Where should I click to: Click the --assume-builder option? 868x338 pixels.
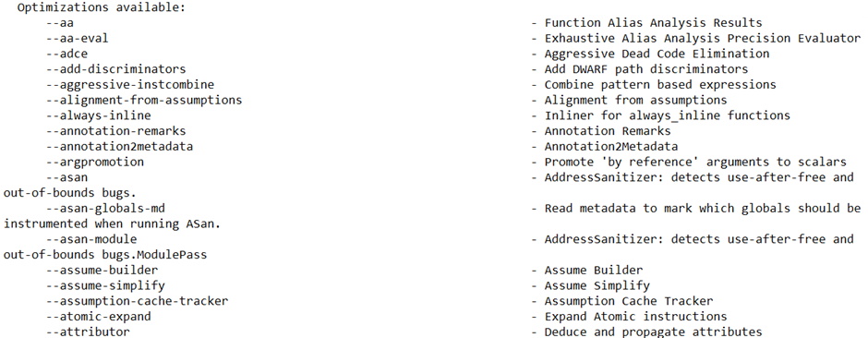(x=102, y=272)
